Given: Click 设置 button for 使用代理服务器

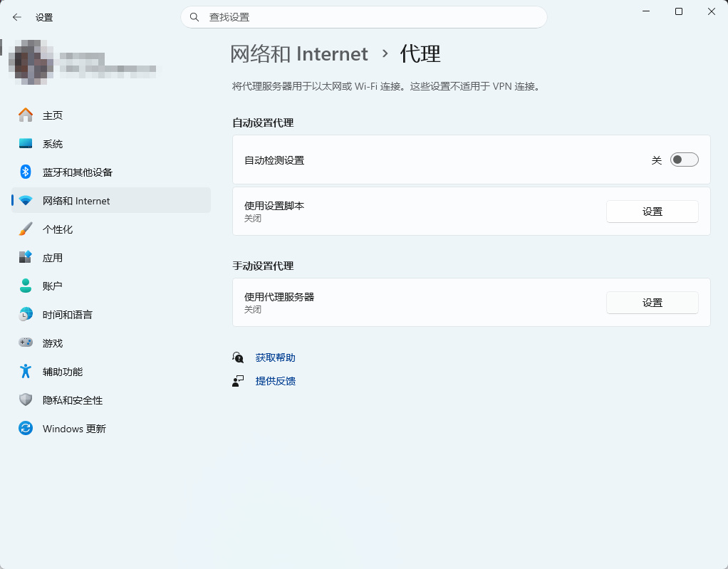Looking at the screenshot, I should pyautogui.click(x=652, y=303).
